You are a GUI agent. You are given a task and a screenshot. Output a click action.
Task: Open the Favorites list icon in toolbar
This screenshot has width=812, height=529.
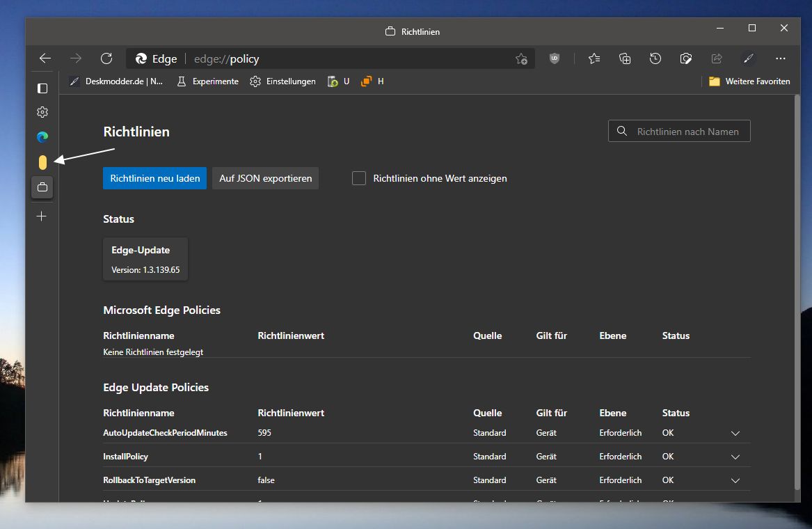point(594,58)
